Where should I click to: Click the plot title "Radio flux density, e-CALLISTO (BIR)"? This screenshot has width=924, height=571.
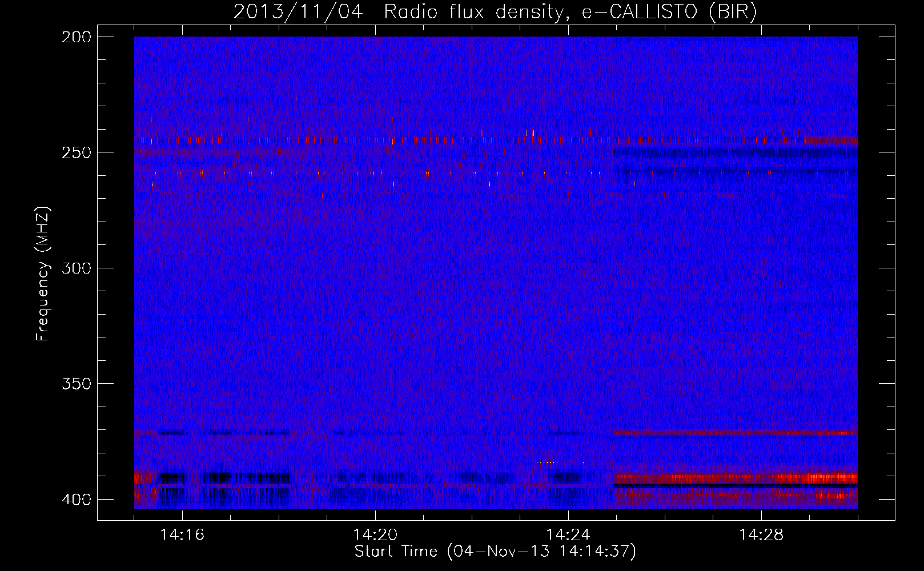pos(570,11)
